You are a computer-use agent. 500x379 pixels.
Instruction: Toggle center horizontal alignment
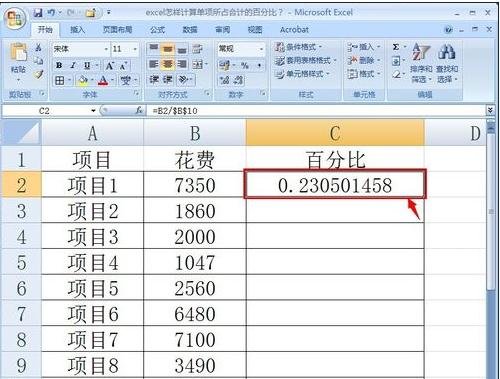coord(168,64)
